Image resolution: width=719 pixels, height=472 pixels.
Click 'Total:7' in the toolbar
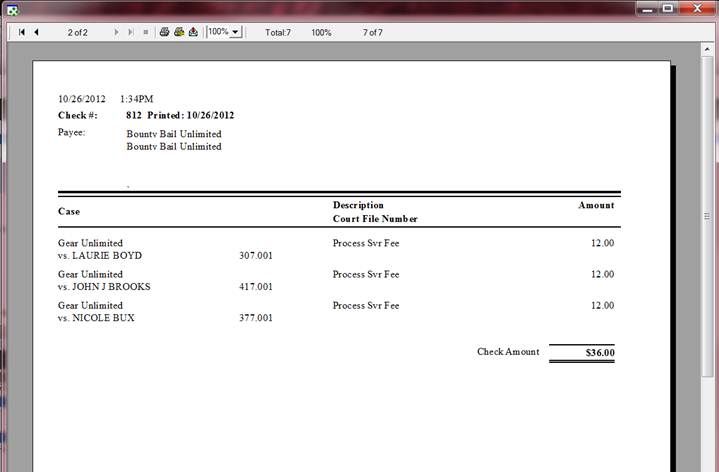click(278, 33)
